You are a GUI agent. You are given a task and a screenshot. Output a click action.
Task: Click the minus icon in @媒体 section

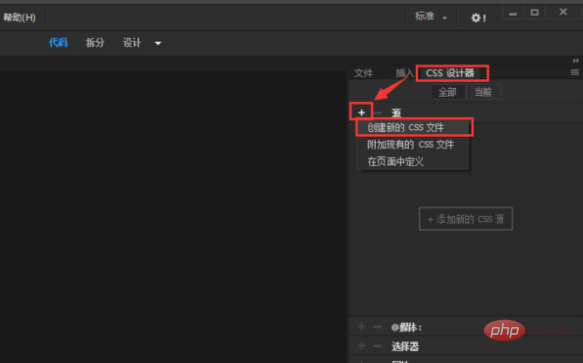(x=378, y=327)
